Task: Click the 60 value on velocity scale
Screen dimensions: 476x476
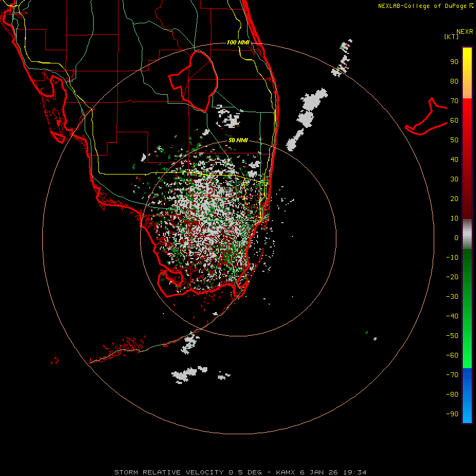Action: click(454, 121)
